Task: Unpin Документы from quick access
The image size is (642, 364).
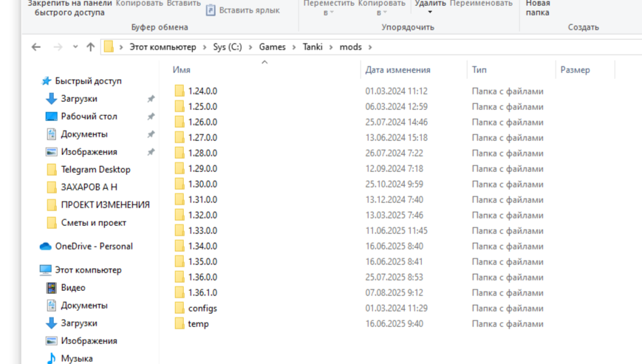Action: [x=151, y=134]
